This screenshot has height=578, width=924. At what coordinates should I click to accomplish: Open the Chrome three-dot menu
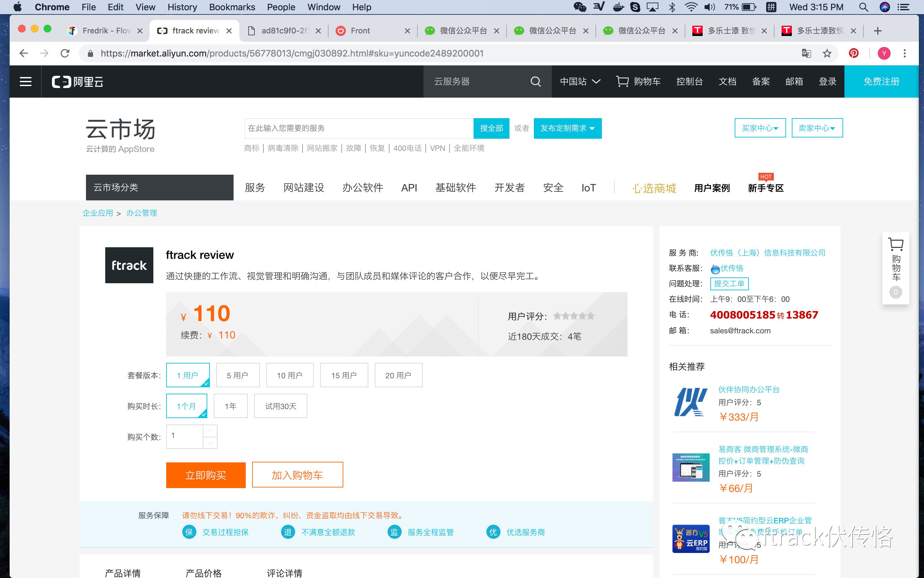pos(904,53)
